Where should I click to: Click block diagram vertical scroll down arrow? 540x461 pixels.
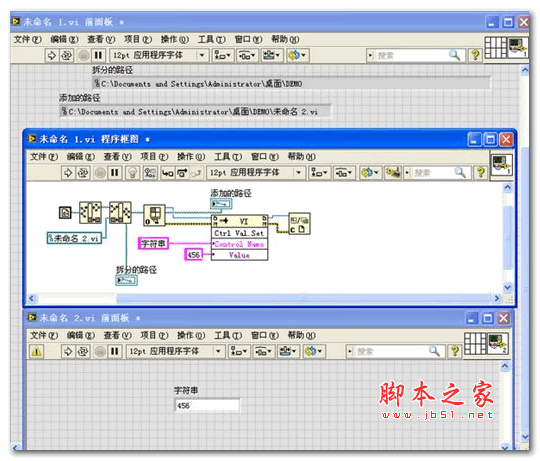tap(508, 287)
